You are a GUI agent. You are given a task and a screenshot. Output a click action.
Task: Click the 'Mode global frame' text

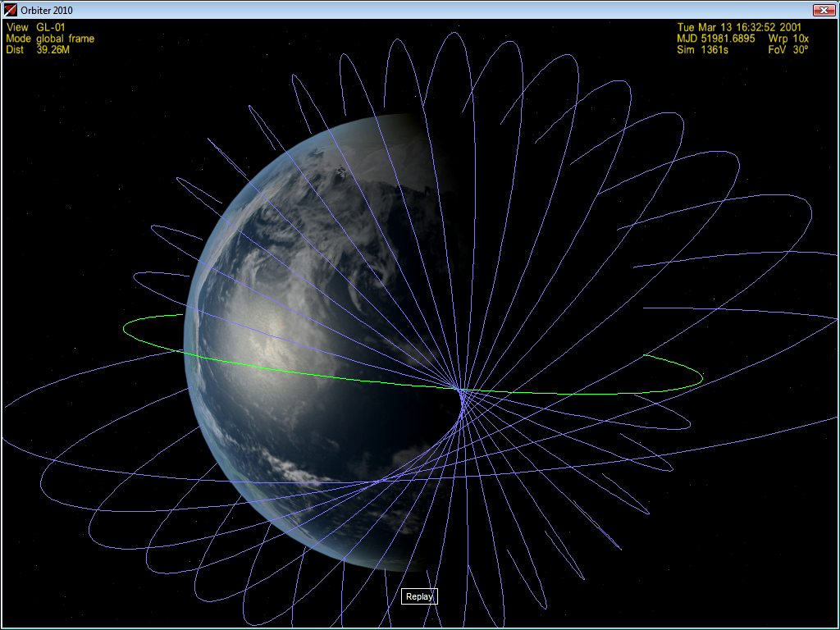(50, 39)
